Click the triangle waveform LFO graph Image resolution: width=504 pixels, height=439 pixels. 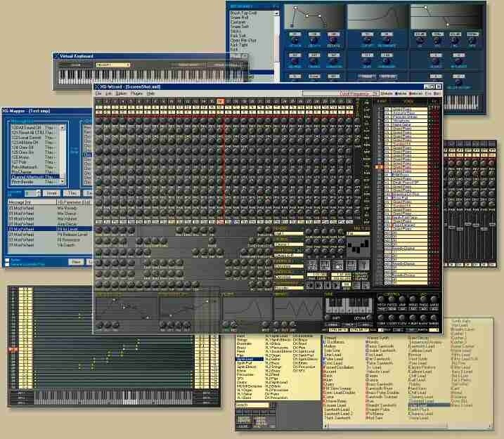point(247,309)
